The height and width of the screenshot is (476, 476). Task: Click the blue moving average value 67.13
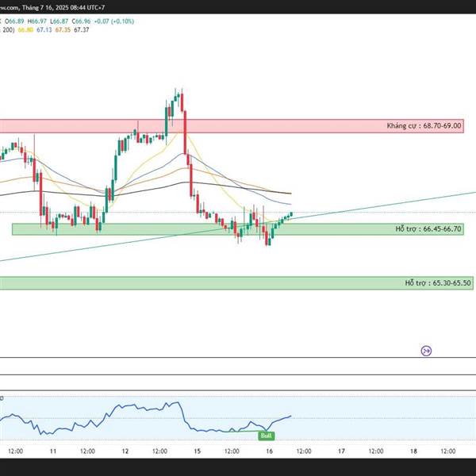point(44,30)
